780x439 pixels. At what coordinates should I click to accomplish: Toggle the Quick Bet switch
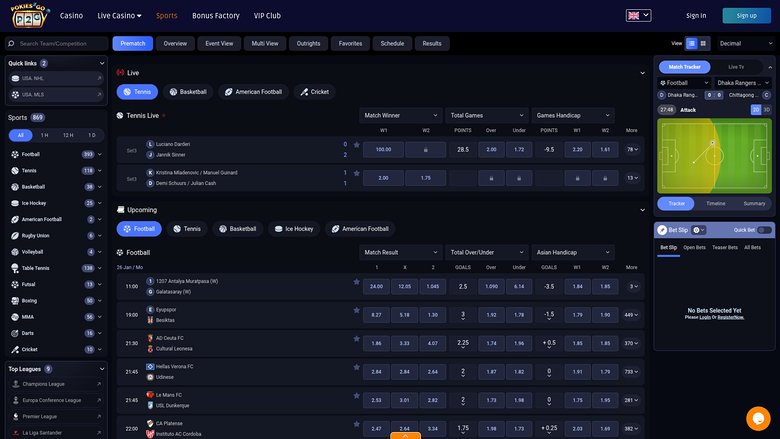pos(765,230)
